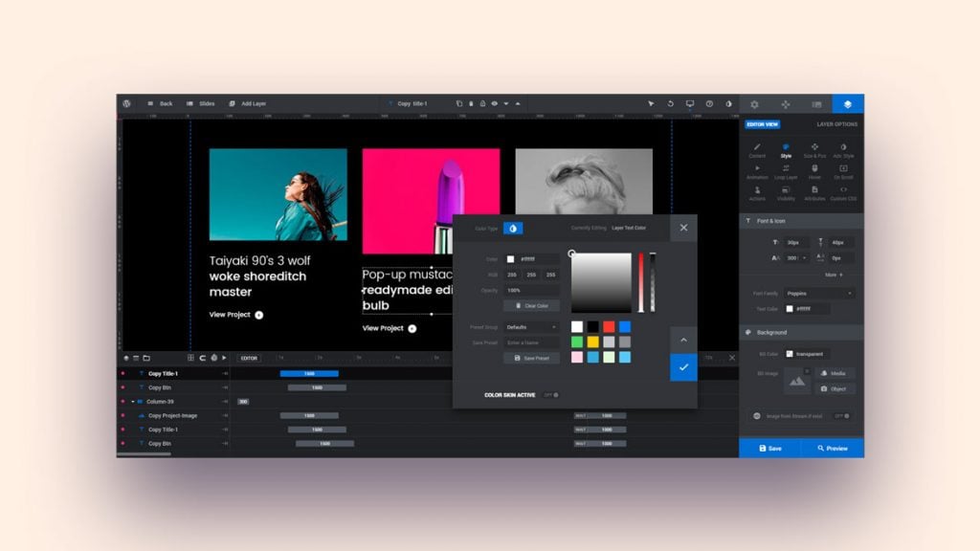Click the Save Preset name input field
The image size is (980, 551).
tap(531, 342)
